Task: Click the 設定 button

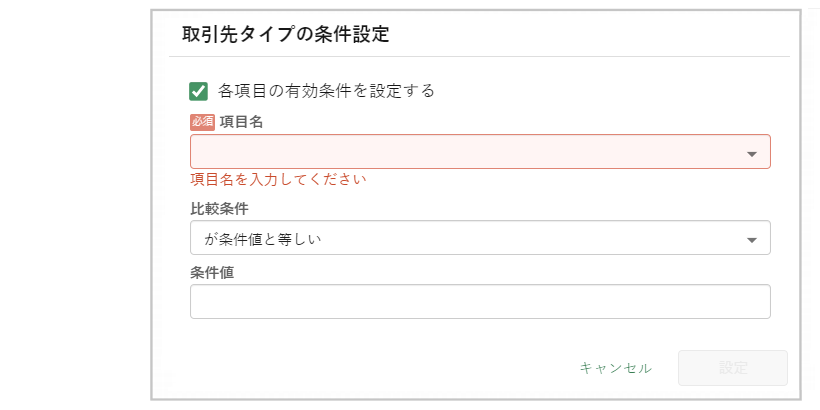Action: 733,368
